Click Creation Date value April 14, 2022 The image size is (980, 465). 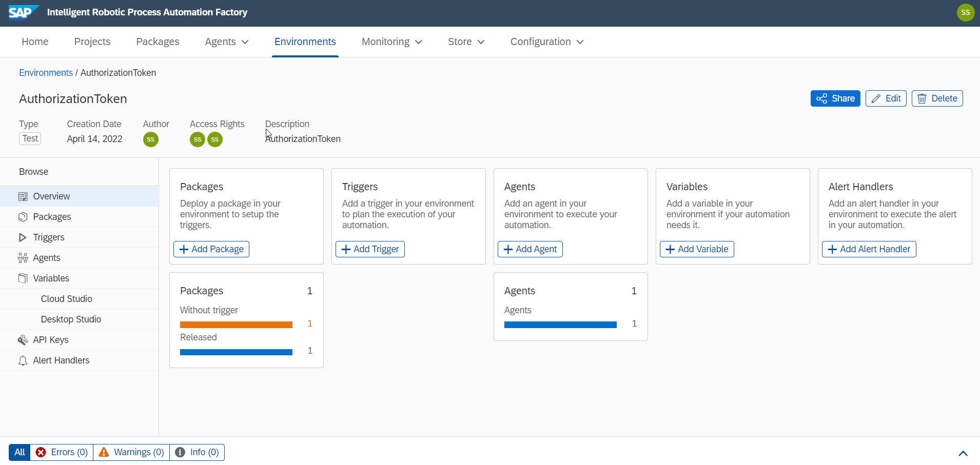(x=94, y=139)
